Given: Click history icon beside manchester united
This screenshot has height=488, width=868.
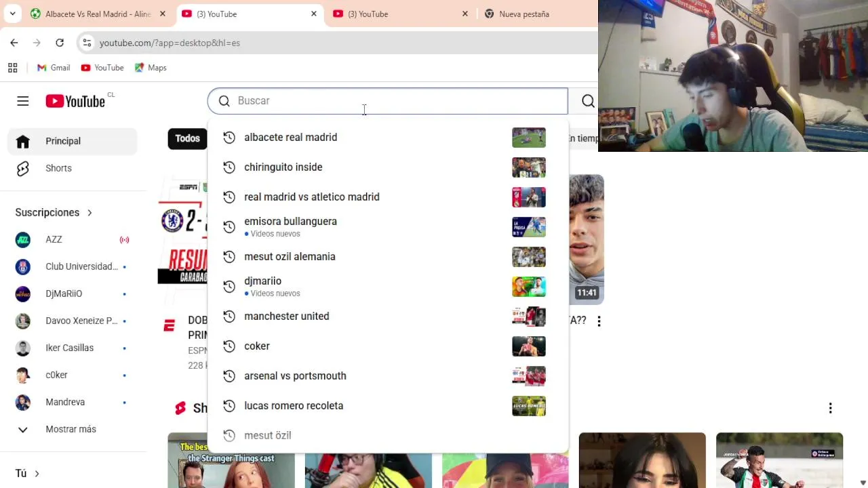Looking at the screenshot, I should pos(229,316).
